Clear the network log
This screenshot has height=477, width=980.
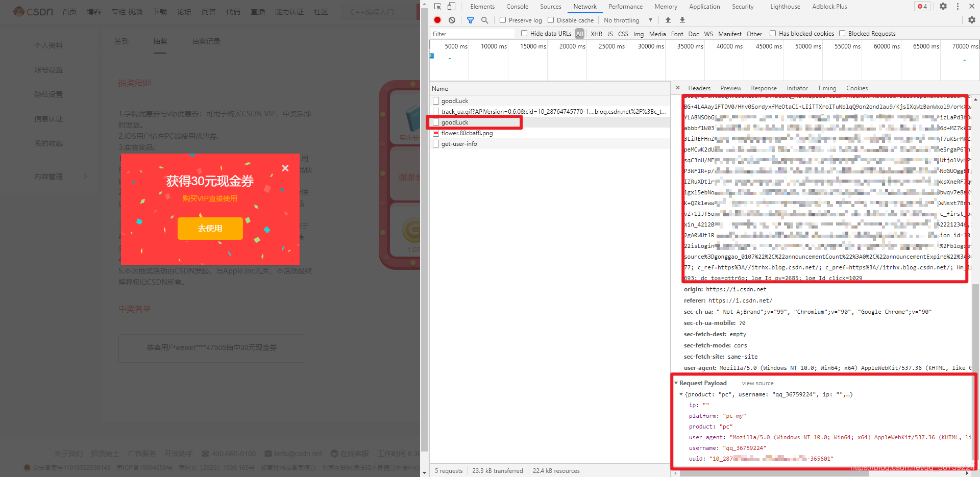click(452, 20)
